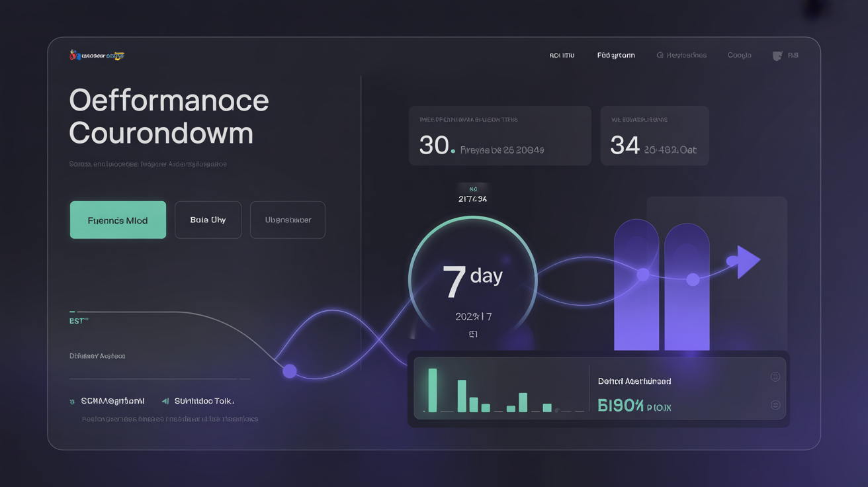The width and height of the screenshot is (868, 487).
Task: Click the small magnifier icon in the navigation bar
Action: (660, 56)
